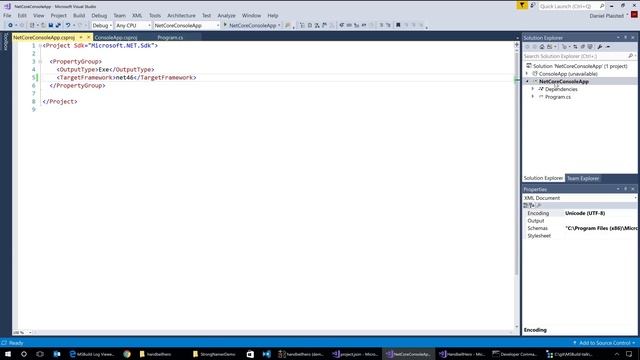
Task: Click the Quick Launch search magnifier icon
Action: (x=602, y=6)
